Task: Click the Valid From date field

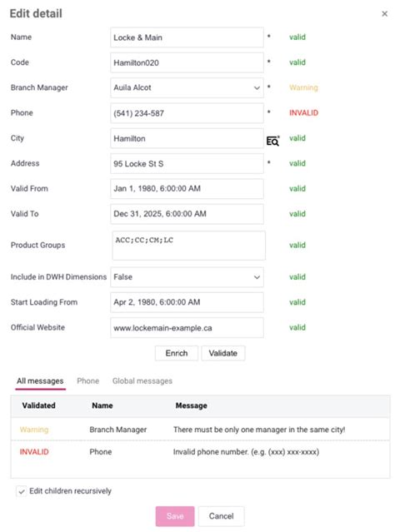Action: pyautogui.click(x=187, y=189)
